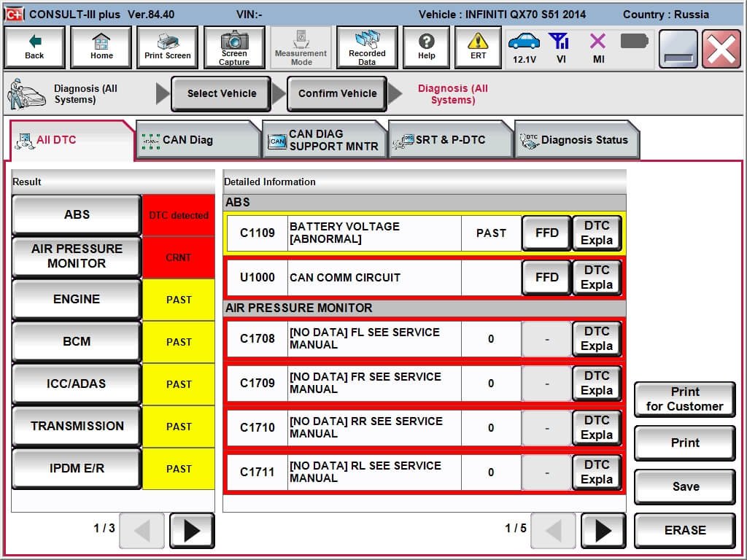Click the C1710 code cell
This screenshot has height=560, width=747.
[x=258, y=427]
